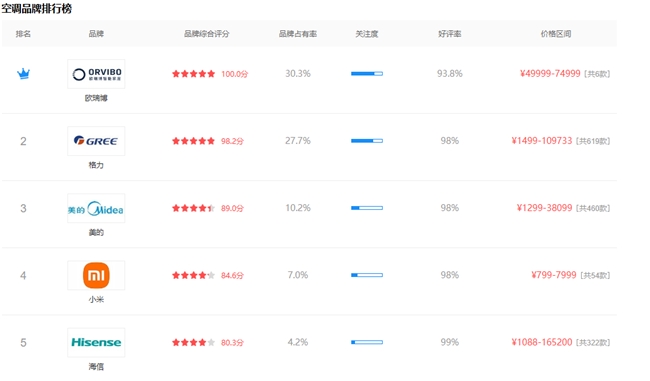
Task: Click the 排名 column header
Action: 23,34
